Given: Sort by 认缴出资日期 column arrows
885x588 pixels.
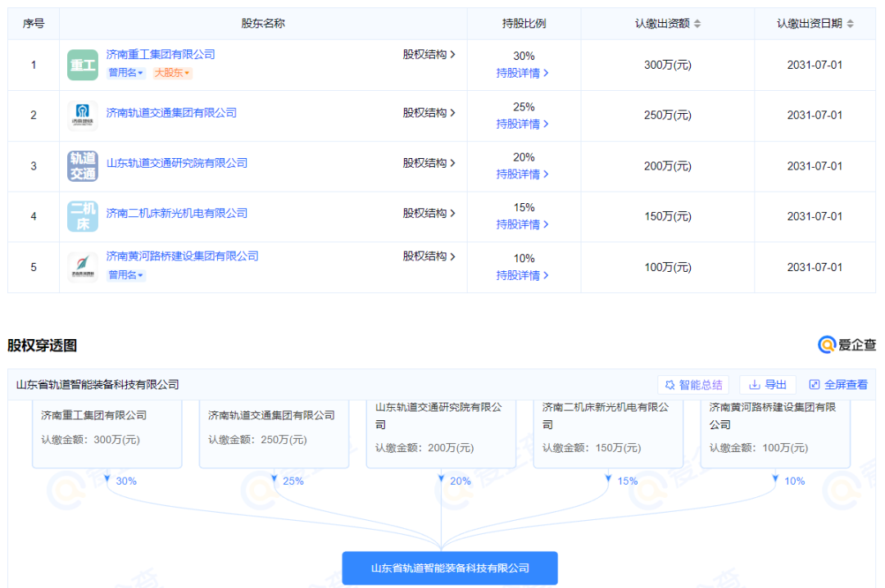Looking at the screenshot, I should click(x=850, y=24).
